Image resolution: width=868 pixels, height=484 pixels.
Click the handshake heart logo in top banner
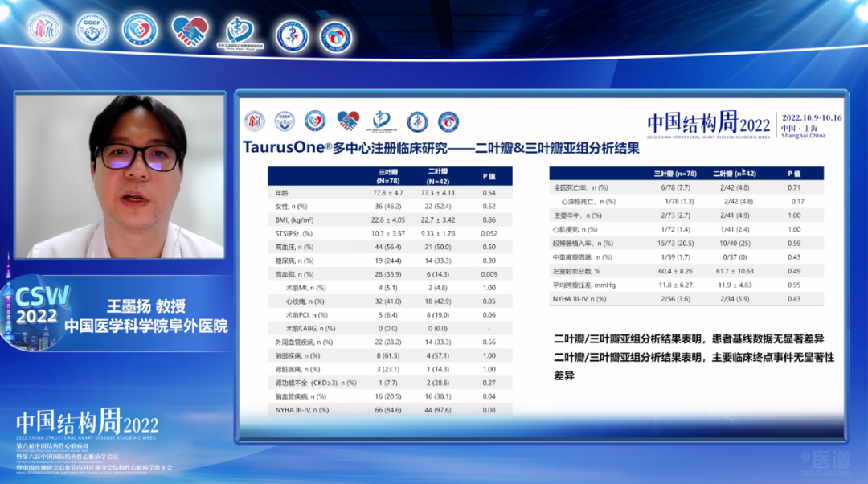[x=190, y=31]
